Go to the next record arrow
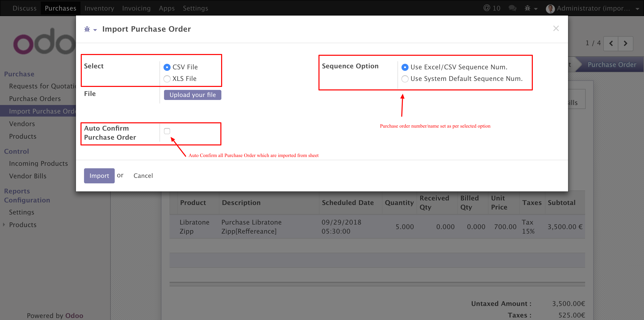This screenshot has height=320, width=644. (x=626, y=43)
